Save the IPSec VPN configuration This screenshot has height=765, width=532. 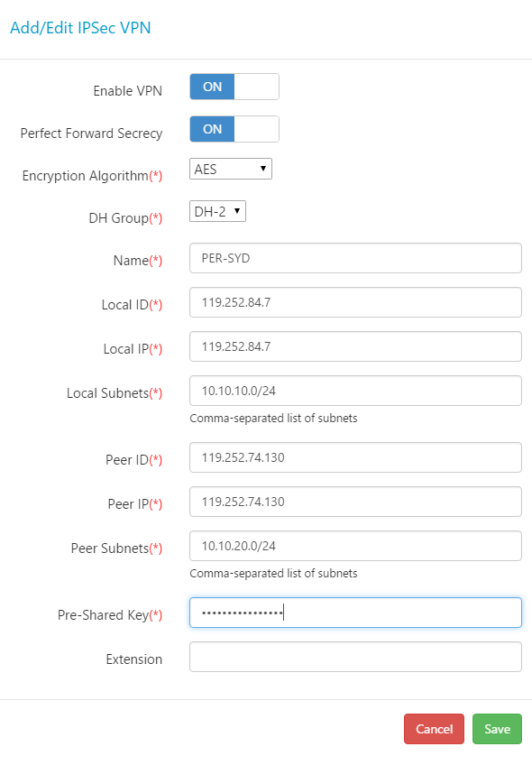tap(498, 730)
